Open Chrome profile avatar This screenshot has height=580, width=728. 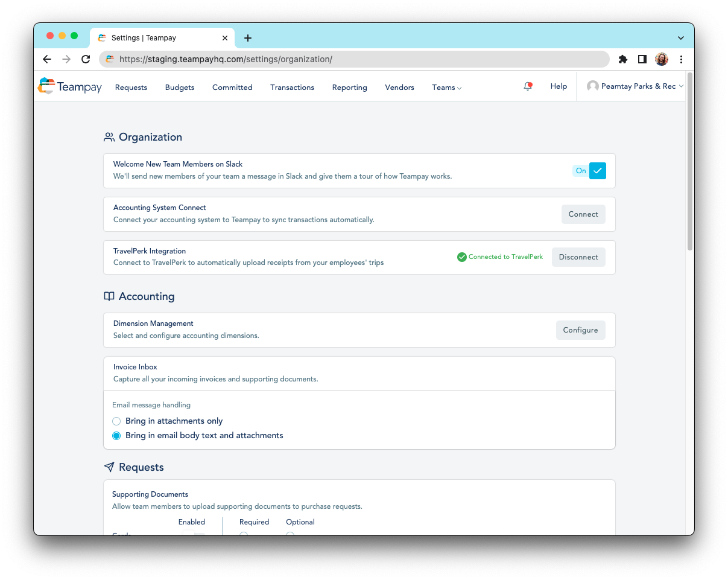coord(662,59)
